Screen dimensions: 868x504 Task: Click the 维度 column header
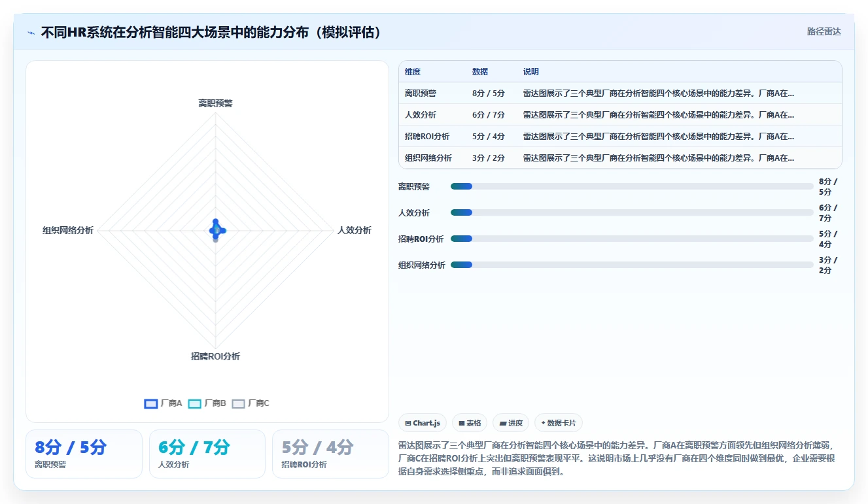413,72
